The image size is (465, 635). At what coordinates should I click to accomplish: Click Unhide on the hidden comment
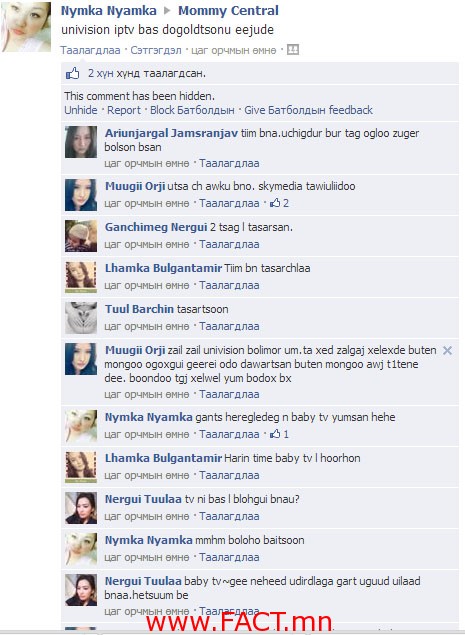(x=81, y=110)
